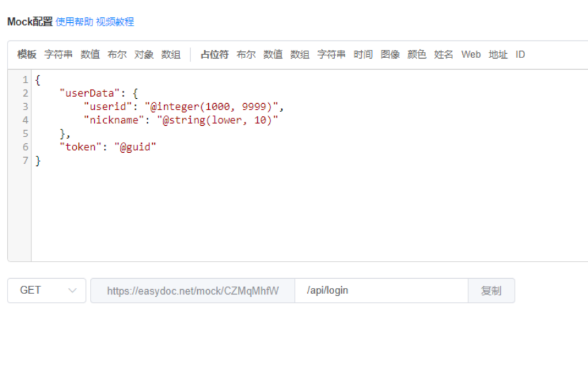Insert a 数组 template from the 模板 group

click(171, 54)
